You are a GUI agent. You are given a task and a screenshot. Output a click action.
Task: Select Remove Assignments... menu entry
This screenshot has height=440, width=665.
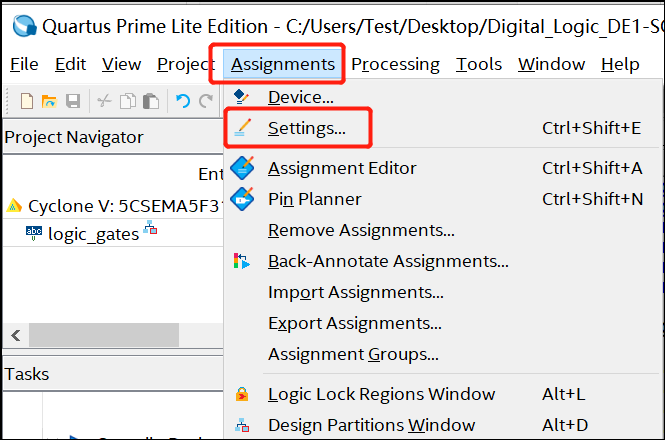tap(443, 230)
